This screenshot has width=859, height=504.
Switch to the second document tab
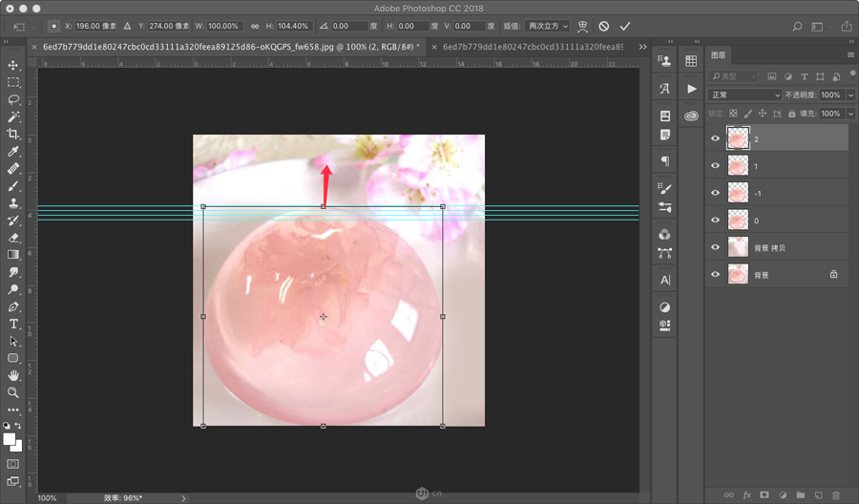coord(534,46)
